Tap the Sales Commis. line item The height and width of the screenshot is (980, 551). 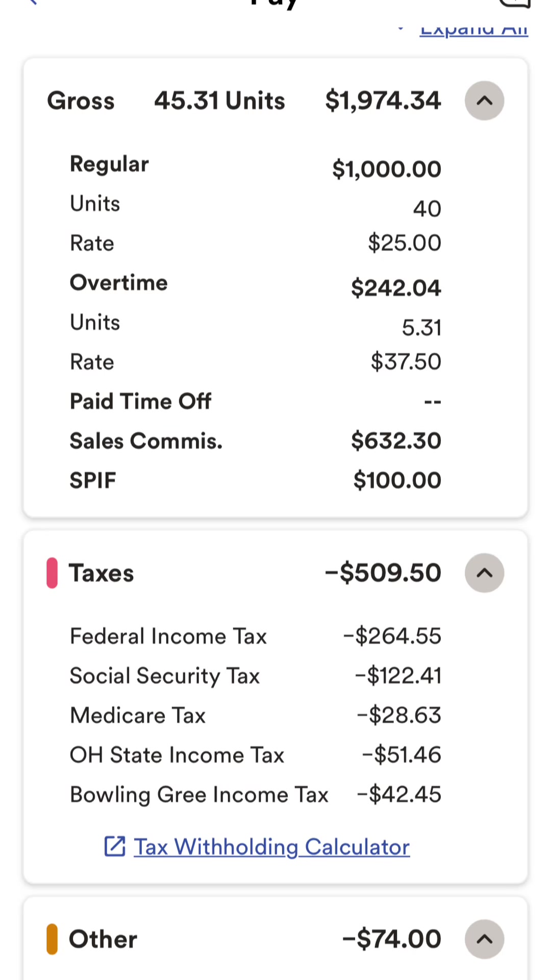coord(255,440)
